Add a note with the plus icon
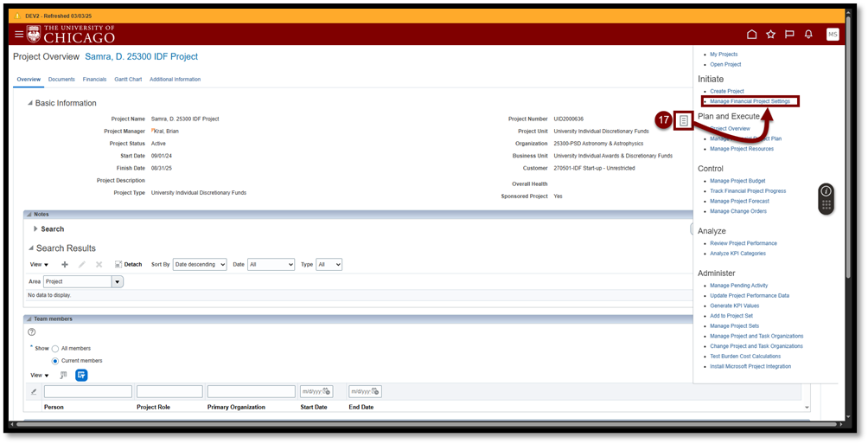868x444 pixels. point(65,265)
